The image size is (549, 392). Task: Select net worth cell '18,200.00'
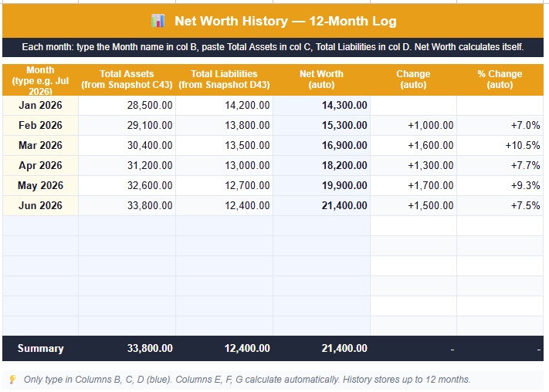(321, 165)
